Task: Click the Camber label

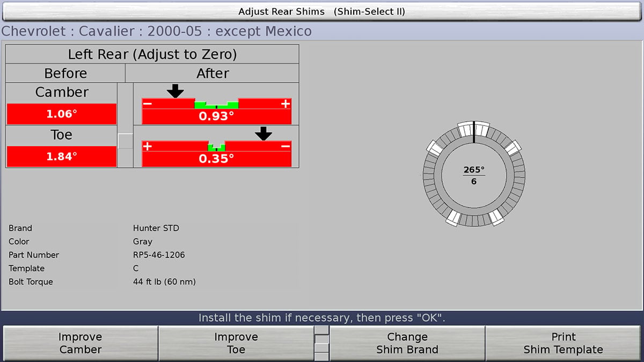Action: tap(62, 92)
